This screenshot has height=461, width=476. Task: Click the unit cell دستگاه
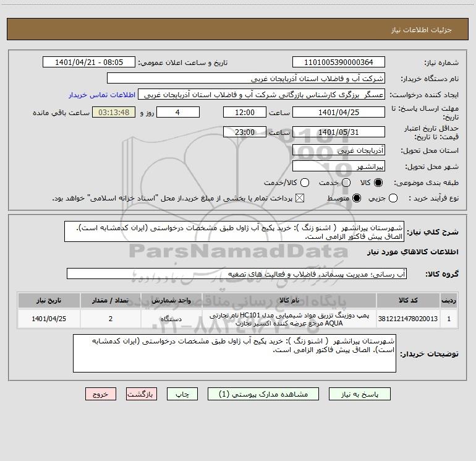[171, 319]
